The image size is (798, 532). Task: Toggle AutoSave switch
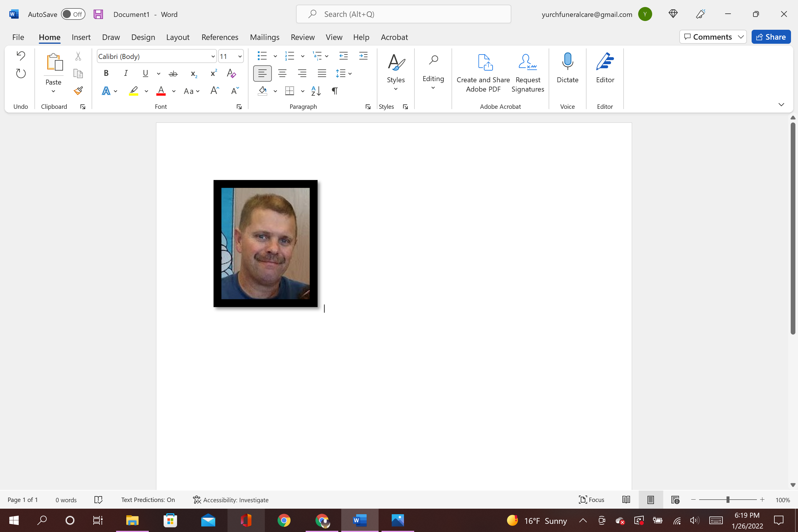click(73, 14)
